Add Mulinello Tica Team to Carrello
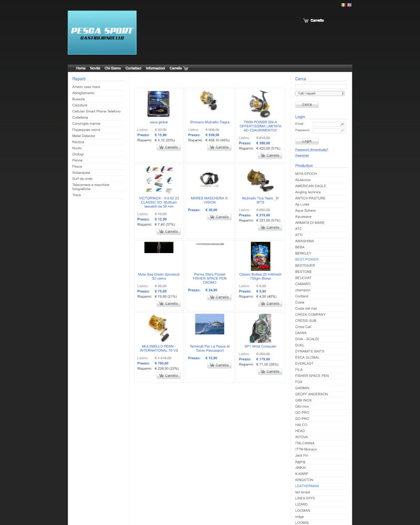The image size is (420, 525). click(x=270, y=227)
